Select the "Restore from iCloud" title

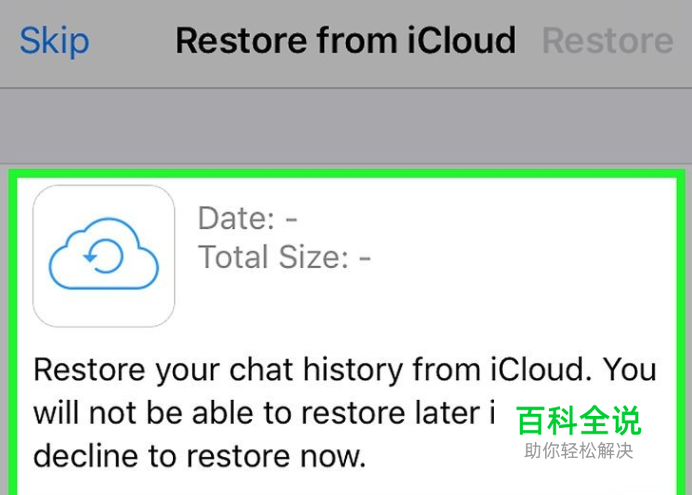pyautogui.click(x=346, y=41)
